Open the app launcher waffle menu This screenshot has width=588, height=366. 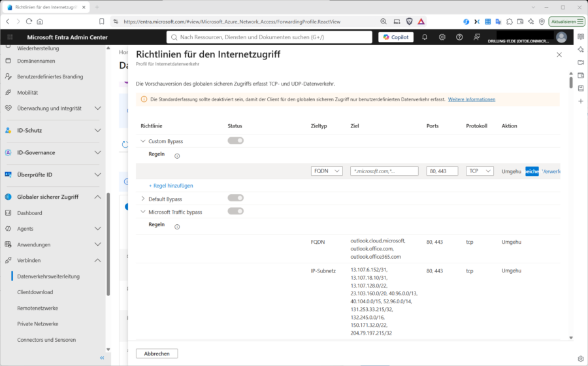pyautogui.click(x=10, y=37)
